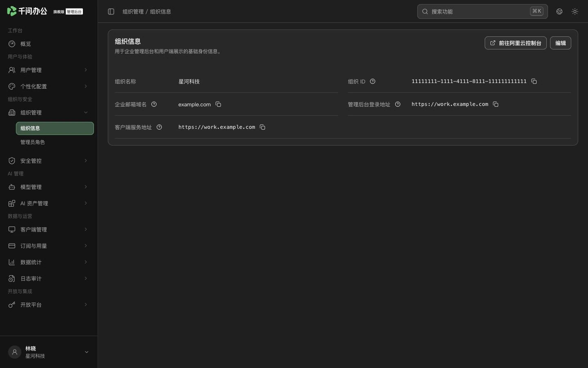Image resolution: width=588 pixels, height=368 pixels.
Task: Copy the 管理后台登录地址 URL
Action: coord(495,104)
